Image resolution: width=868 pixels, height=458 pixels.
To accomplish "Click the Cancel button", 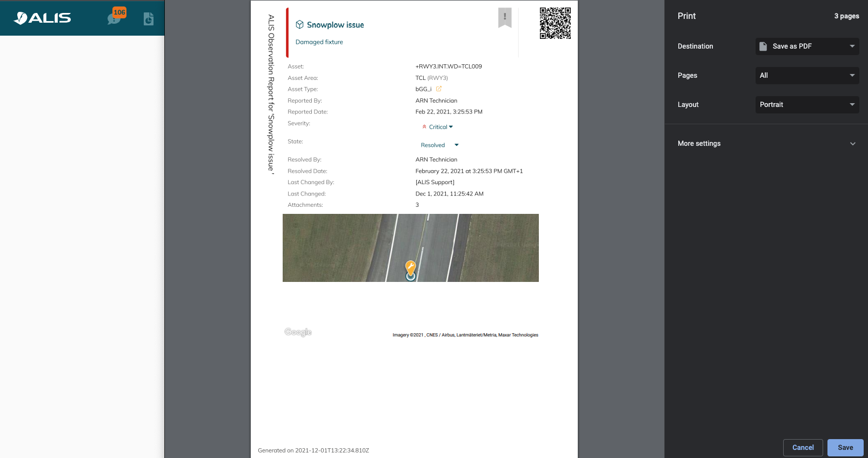I will 803,448.
